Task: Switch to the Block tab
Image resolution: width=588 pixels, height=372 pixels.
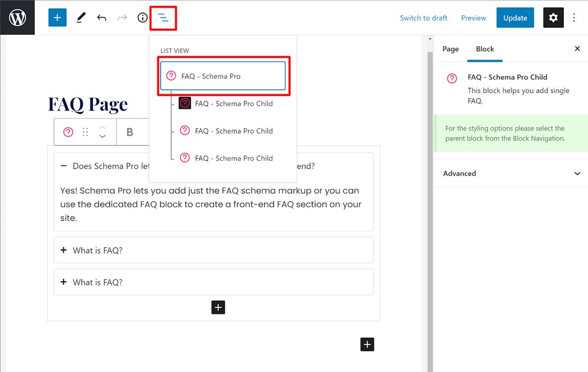Action: [485, 49]
